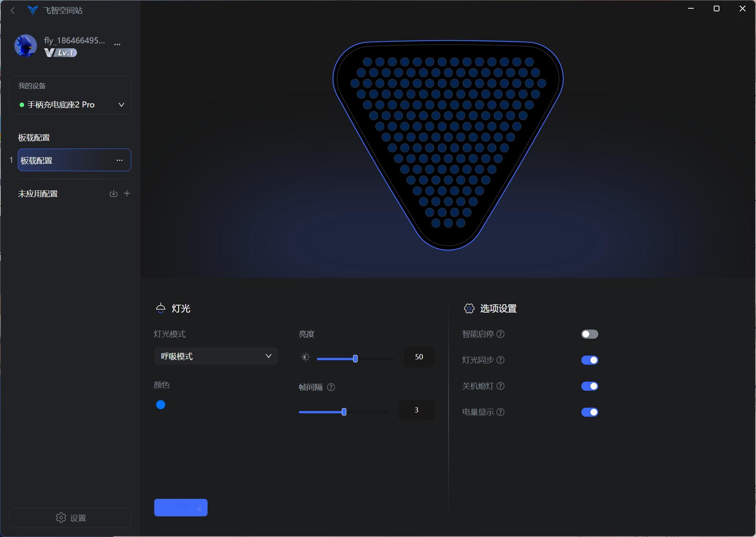Add a new unapplied config with plus
Screen dimensions: 756x537
(127, 193)
